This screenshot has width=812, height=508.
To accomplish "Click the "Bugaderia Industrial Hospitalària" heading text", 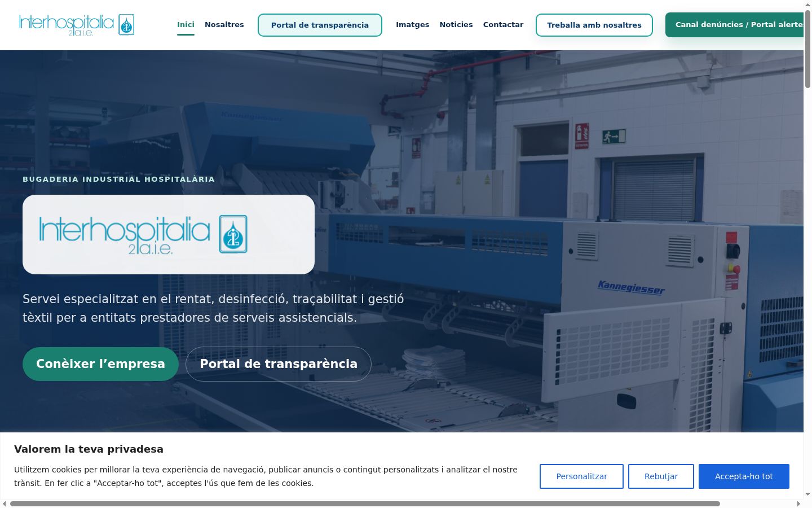I will point(118,179).
